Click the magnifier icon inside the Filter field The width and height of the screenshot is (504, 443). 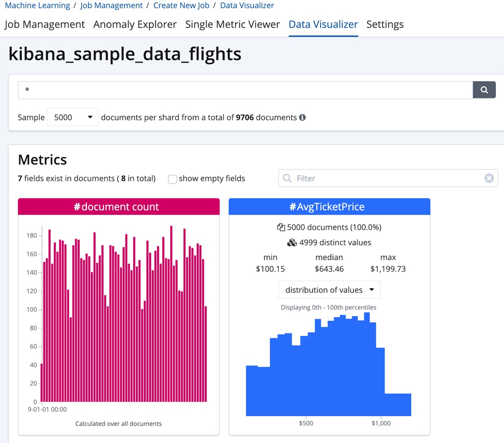pos(287,178)
